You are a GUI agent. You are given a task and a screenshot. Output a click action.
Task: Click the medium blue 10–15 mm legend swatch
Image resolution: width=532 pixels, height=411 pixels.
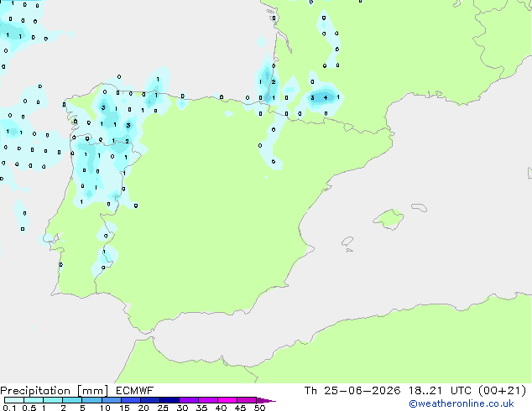click(112, 400)
